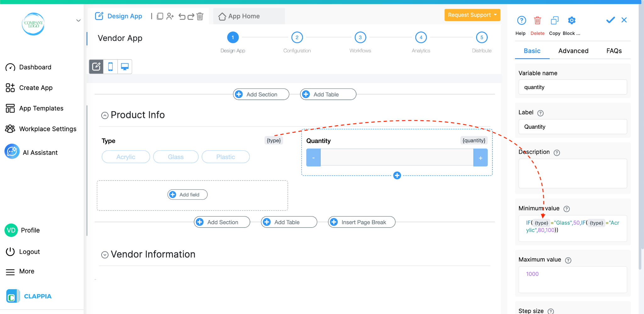
Task: Click the Clappia logo
Action: (29, 296)
